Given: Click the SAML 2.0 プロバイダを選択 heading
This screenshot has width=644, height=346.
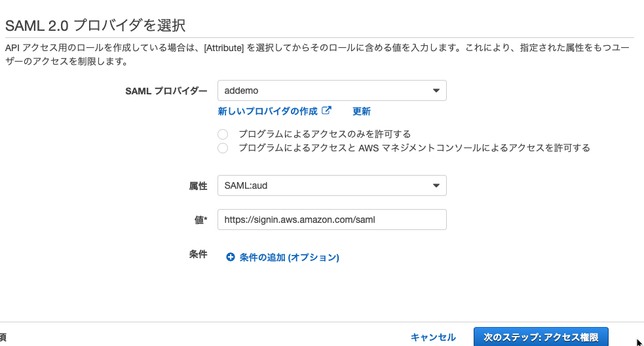Looking at the screenshot, I should 95,26.
